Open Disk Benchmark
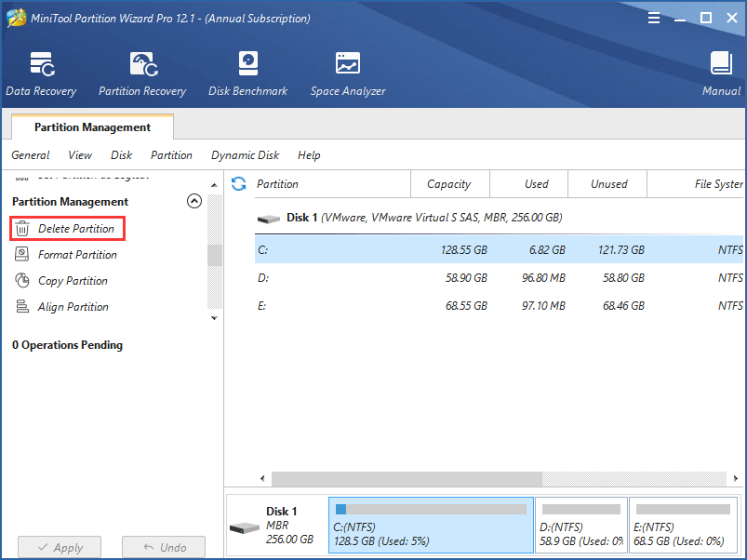 point(247,73)
